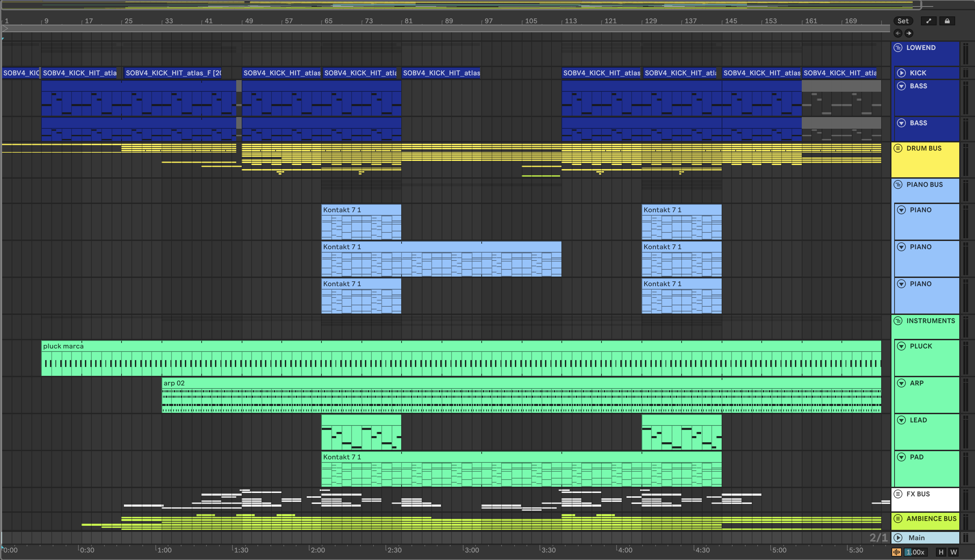Click the Set locator button
The height and width of the screenshot is (560, 975).
click(x=903, y=21)
